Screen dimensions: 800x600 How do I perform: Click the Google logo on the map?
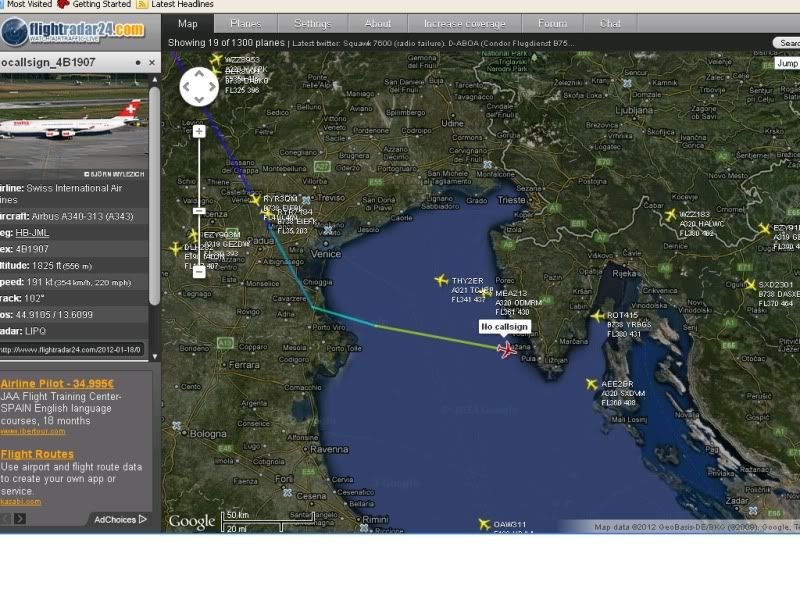pyautogui.click(x=192, y=521)
